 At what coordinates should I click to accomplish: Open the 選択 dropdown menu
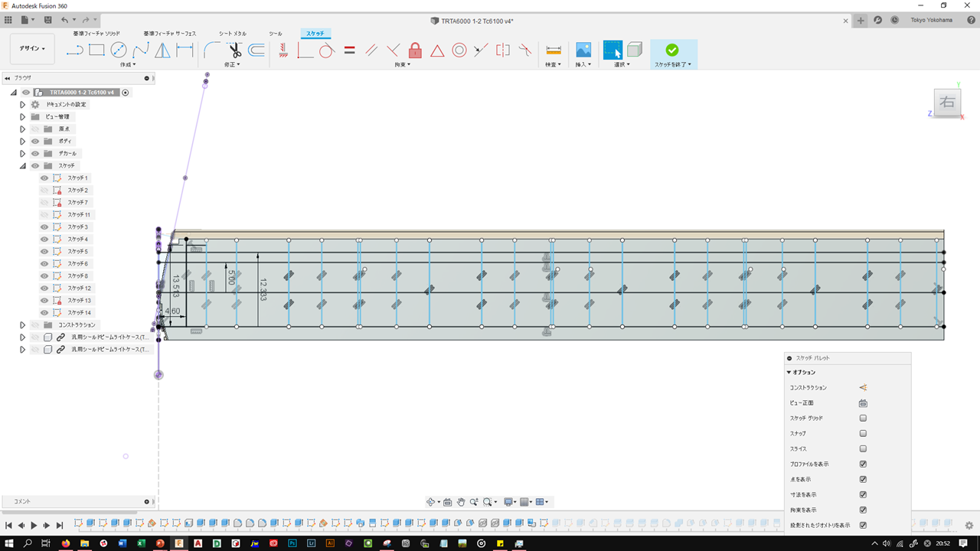click(621, 65)
